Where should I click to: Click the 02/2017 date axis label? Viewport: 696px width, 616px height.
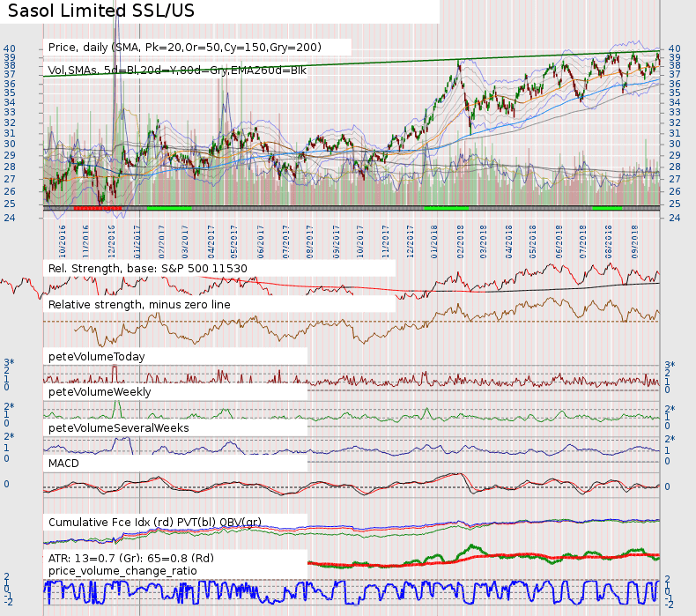(161, 241)
